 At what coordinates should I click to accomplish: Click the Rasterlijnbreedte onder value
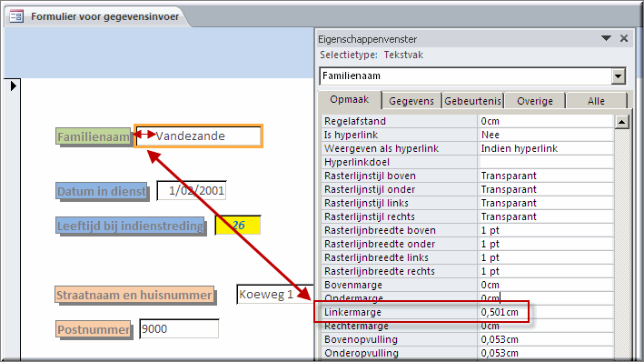pos(546,244)
